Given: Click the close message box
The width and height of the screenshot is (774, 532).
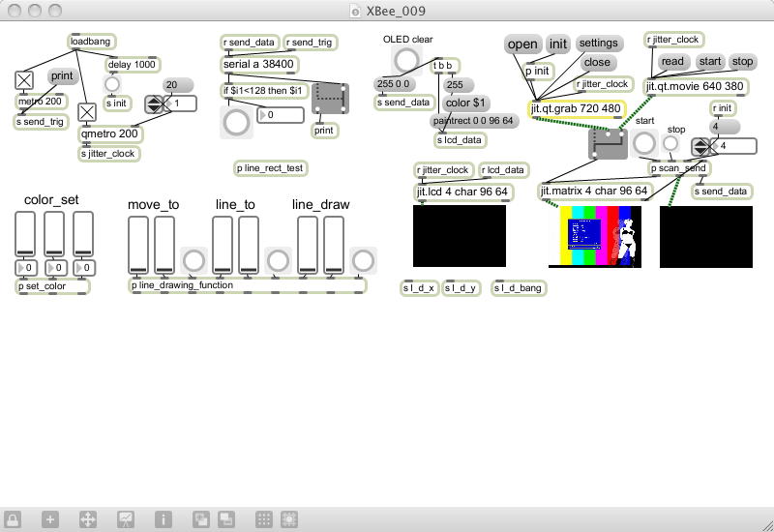Looking at the screenshot, I should [x=597, y=62].
